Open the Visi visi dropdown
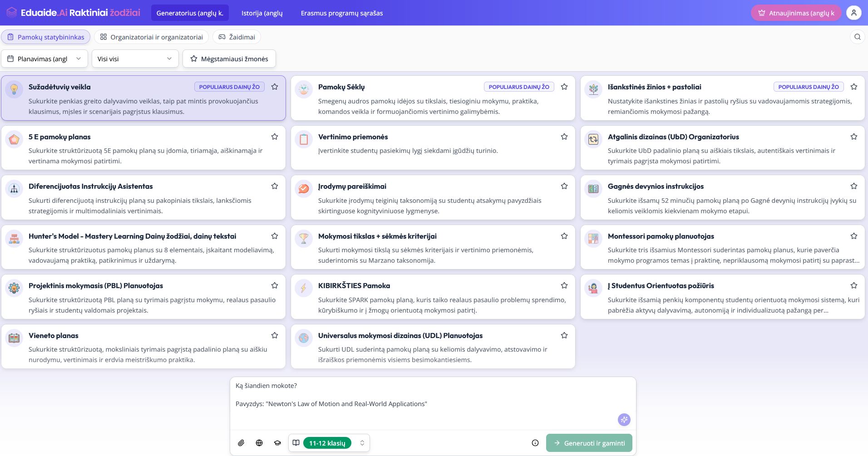The image size is (868, 456). point(135,59)
